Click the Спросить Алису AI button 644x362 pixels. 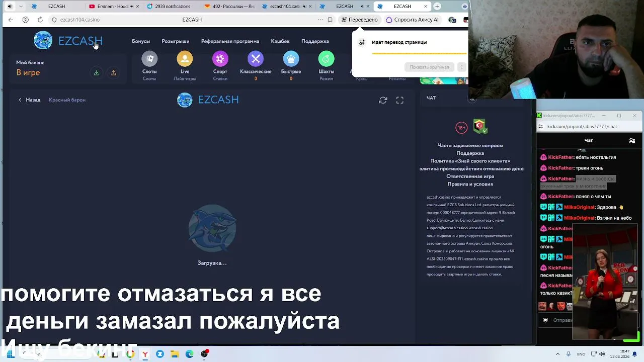412,20
